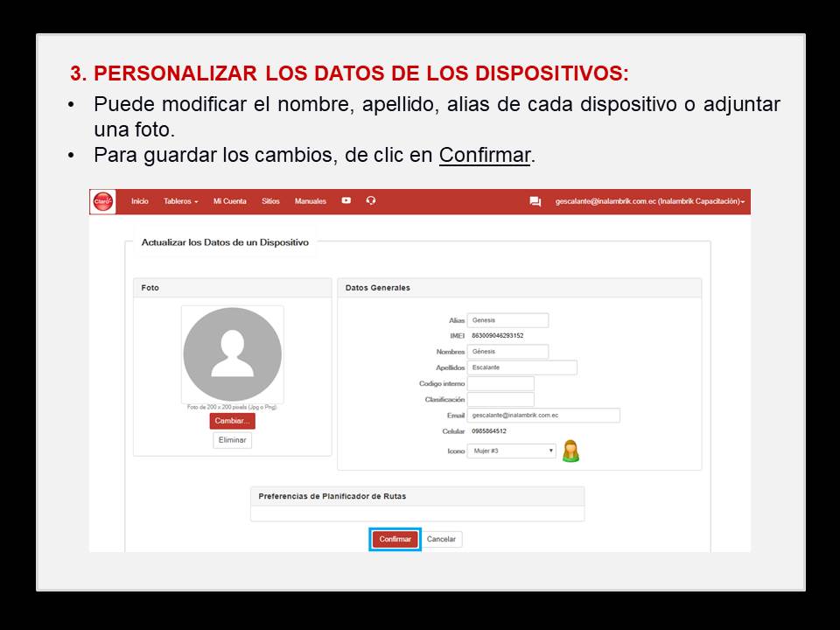Image resolution: width=840 pixels, height=630 pixels.
Task: Click the Eliminar photo button
Action: pos(233,440)
